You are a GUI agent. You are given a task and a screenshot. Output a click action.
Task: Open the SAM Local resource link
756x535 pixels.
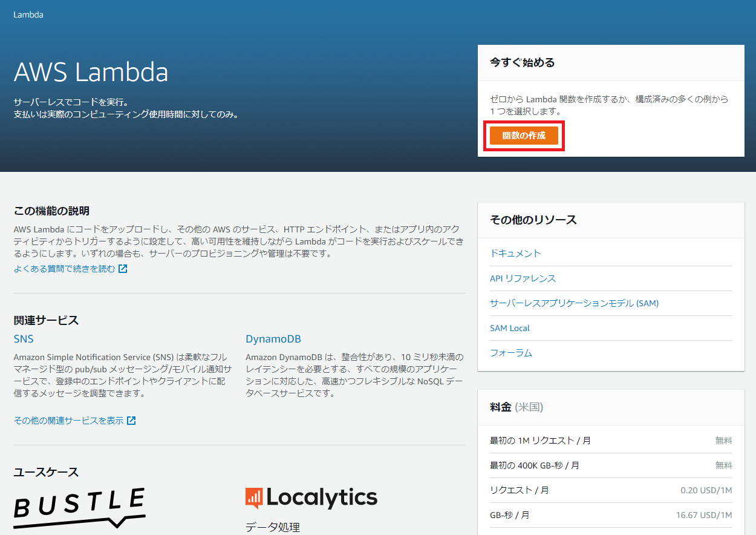pos(510,327)
